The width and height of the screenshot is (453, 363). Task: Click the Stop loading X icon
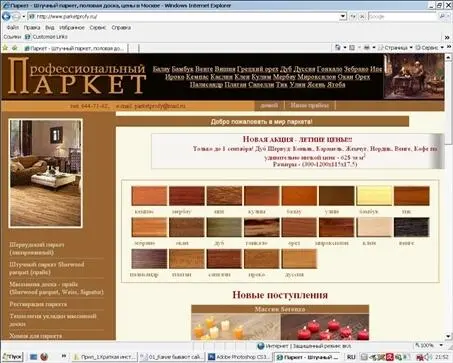click(362, 16)
